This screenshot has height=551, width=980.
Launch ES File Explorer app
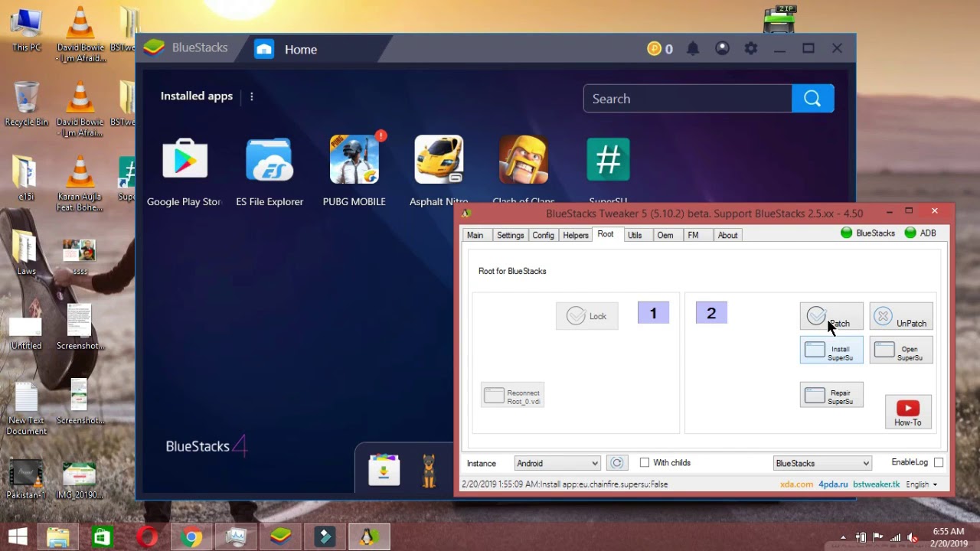click(269, 160)
